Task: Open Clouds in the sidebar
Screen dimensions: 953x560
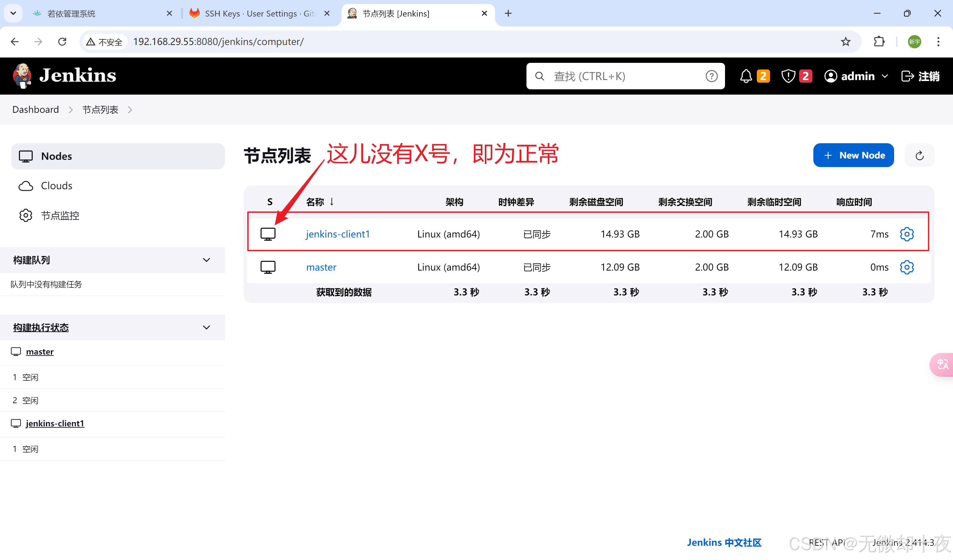Action: (56, 186)
